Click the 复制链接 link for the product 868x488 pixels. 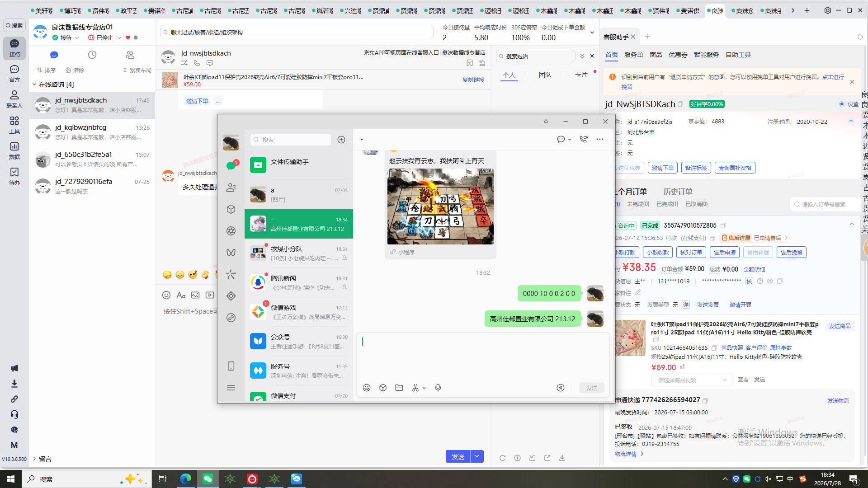click(473, 80)
